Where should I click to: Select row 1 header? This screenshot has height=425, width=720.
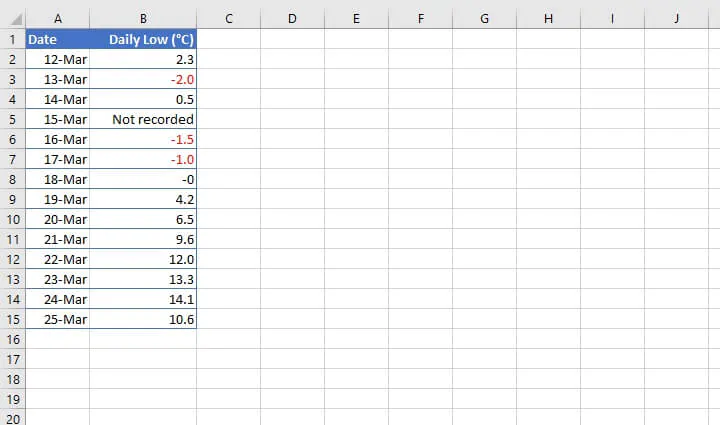13,39
